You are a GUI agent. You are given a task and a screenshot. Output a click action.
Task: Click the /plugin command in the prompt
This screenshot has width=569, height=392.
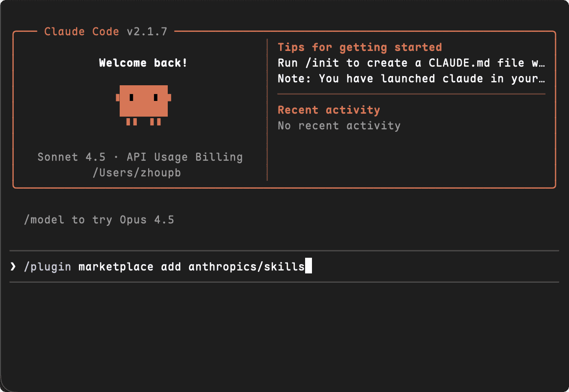click(47, 267)
